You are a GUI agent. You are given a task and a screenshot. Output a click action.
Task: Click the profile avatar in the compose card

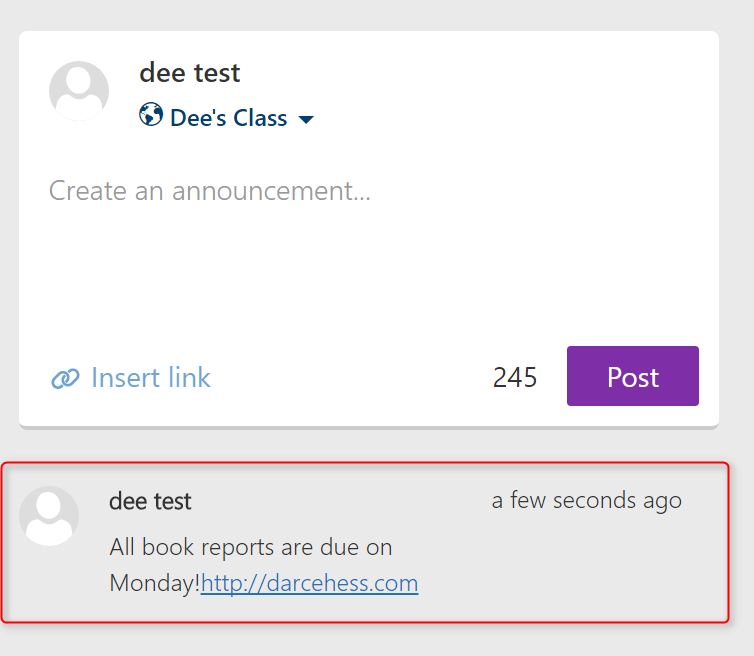tap(79, 91)
